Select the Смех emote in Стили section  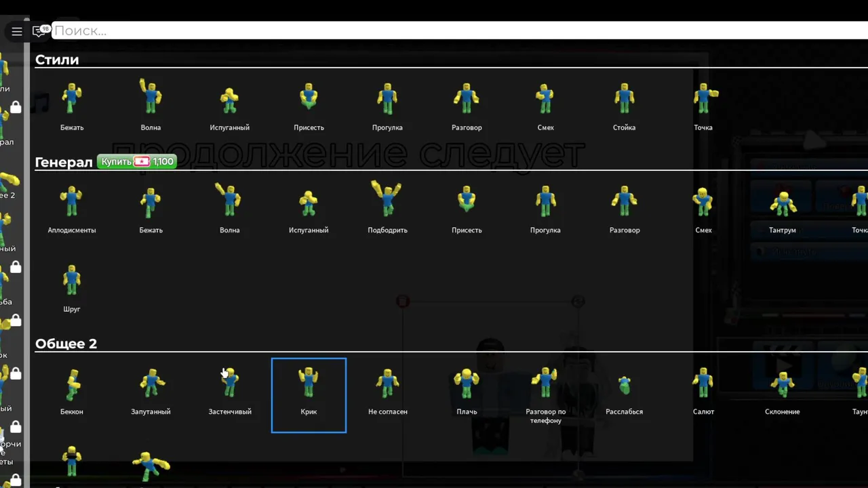click(x=545, y=105)
